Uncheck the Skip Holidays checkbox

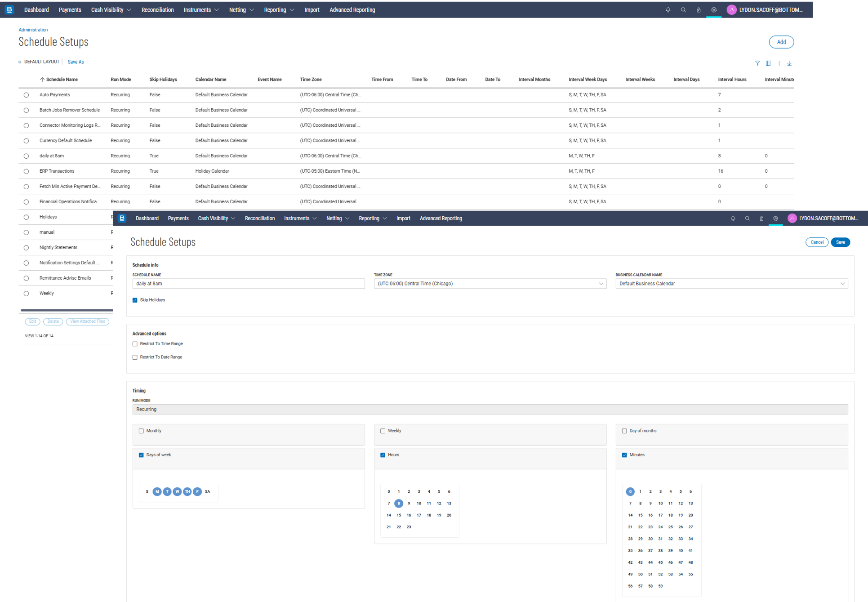click(135, 300)
